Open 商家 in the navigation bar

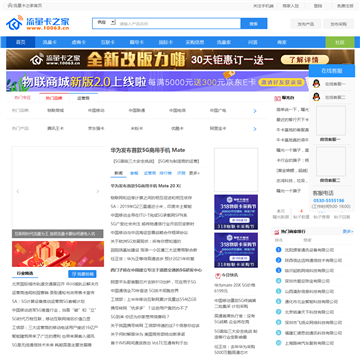(282, 42)
